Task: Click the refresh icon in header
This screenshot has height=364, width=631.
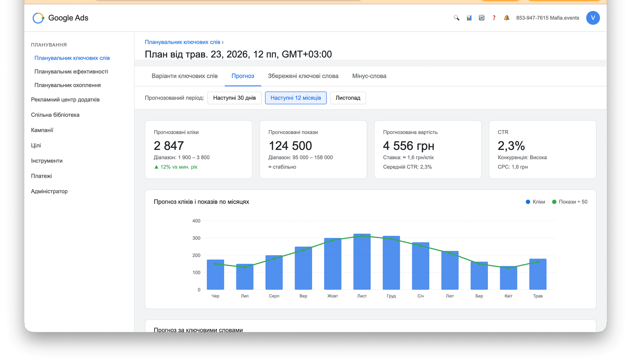Action: click(x=482, y=18)
